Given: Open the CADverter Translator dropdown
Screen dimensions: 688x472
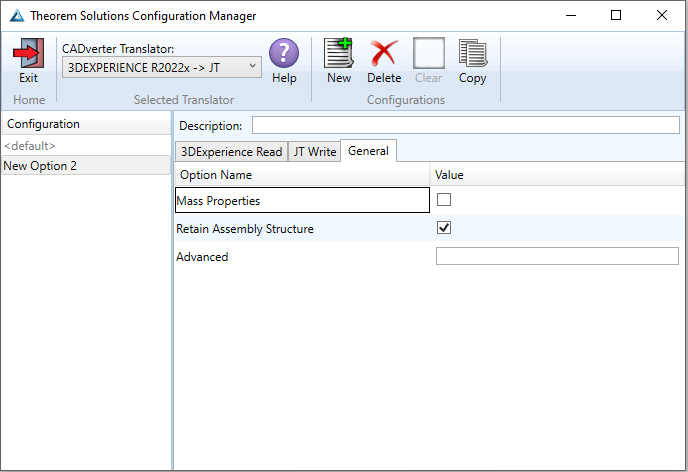Looking at the screenshot, I should [x=162, y=68].
